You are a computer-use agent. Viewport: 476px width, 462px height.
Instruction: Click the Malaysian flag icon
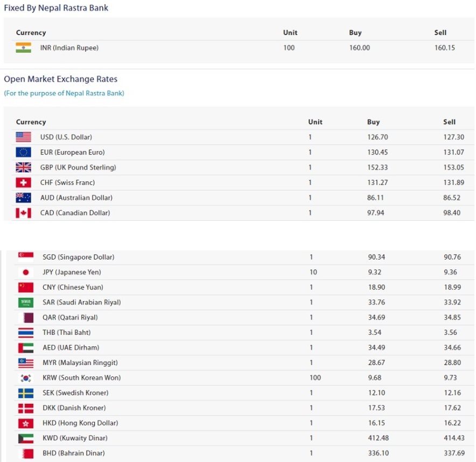(26, 363)
